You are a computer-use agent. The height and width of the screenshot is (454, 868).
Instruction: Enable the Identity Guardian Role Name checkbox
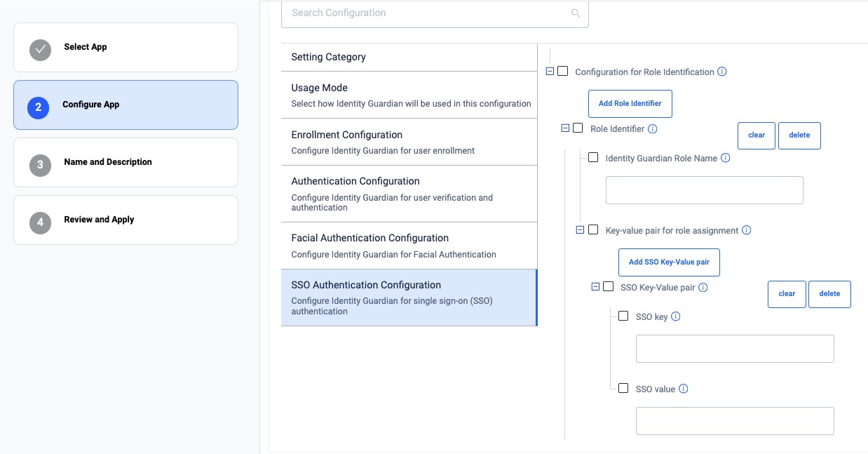point(593,158)
